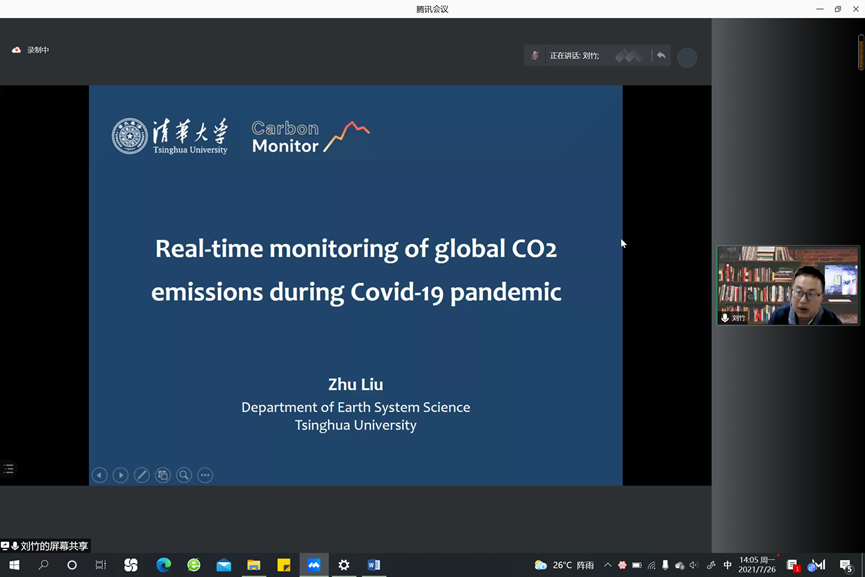The image size is (865, 577).
Task: Click the 刘竹的屏幕共享 screen sharing label
Action: [46, 546]
